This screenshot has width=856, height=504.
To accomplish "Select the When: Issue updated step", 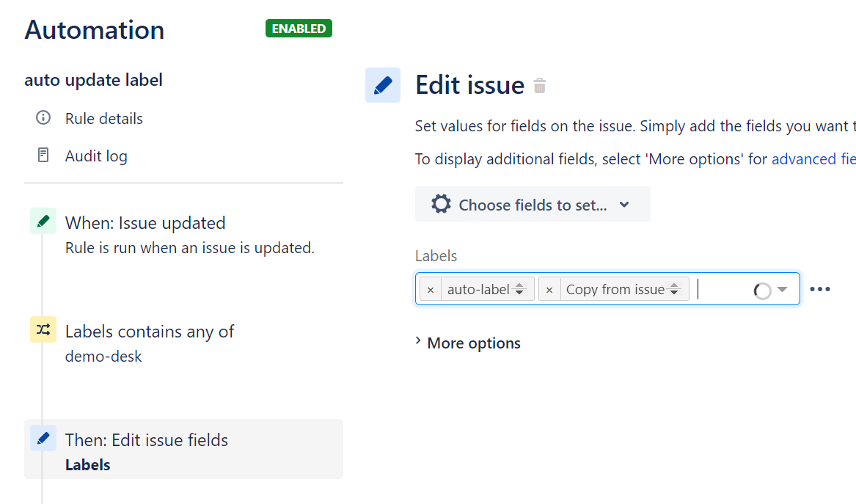I will [183, 235].
